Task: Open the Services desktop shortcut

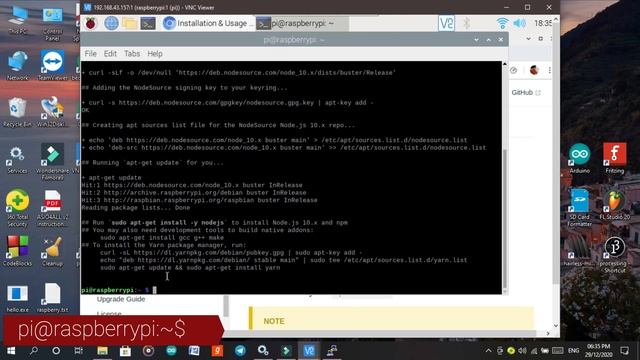Action: tap(17, 159)
